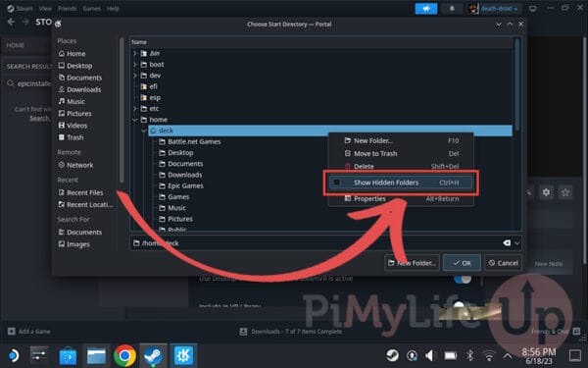
Task: Open Steam notifications bell
Action: (452, 9)
